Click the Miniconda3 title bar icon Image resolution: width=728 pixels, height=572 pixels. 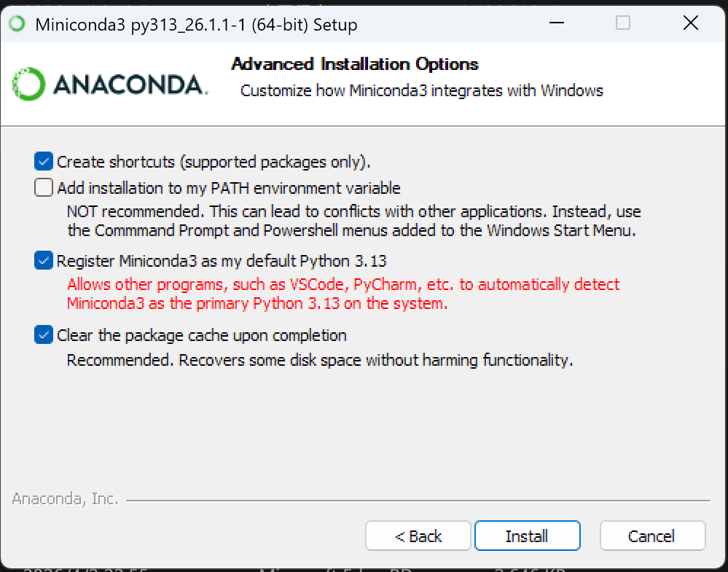17,23
